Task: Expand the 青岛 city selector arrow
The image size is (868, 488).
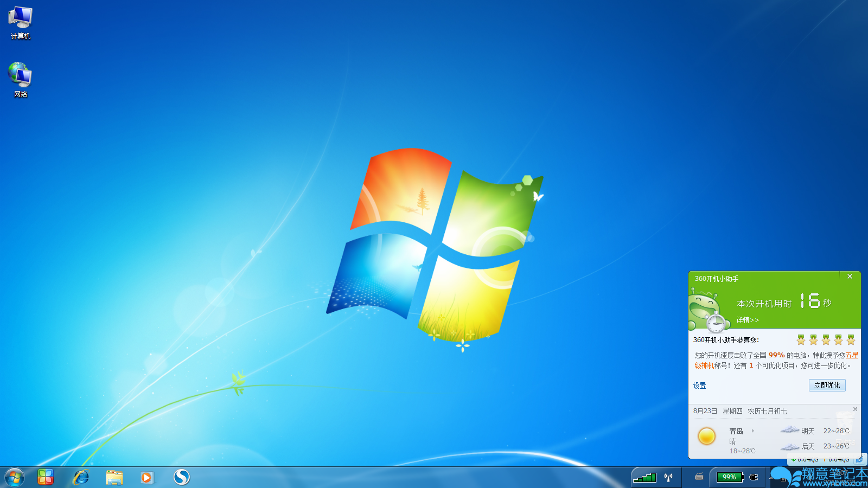Action: (x=753, y=431)
